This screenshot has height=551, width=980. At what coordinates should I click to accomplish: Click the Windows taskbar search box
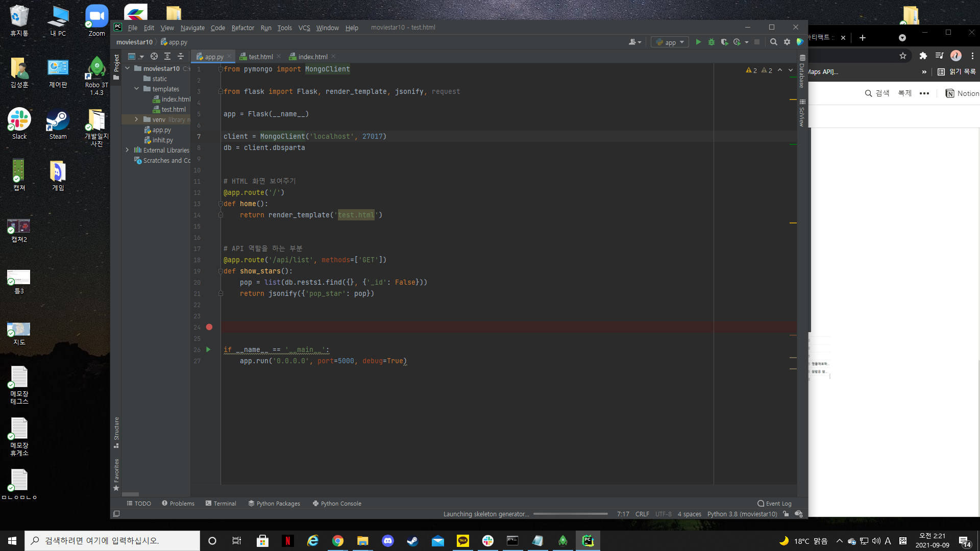[x=112, y=541]
